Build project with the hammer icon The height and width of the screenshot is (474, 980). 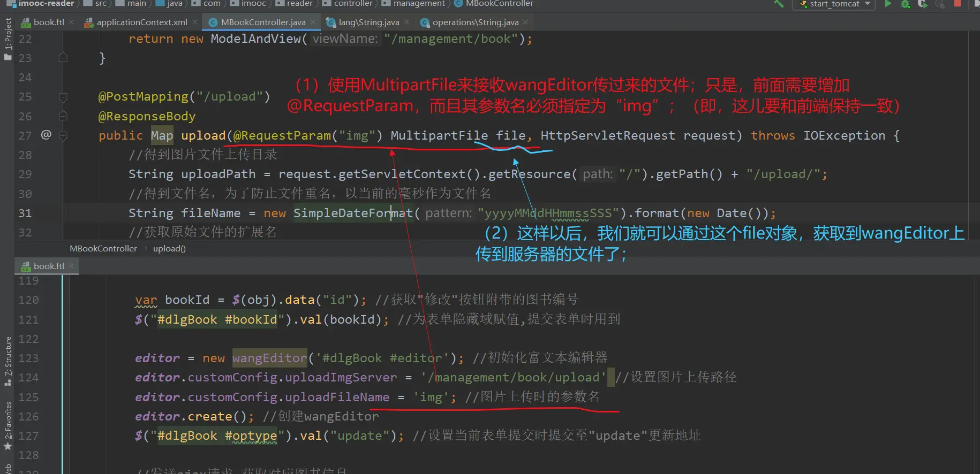pyautogui.click(x=779, y=4)
